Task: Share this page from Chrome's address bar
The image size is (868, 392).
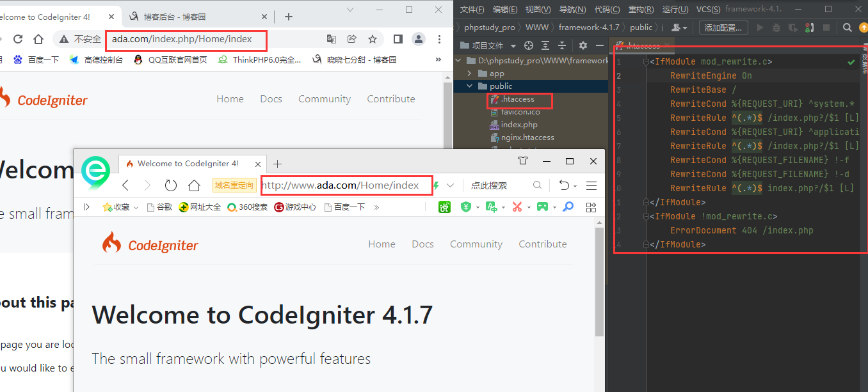Action: (352, 39)
